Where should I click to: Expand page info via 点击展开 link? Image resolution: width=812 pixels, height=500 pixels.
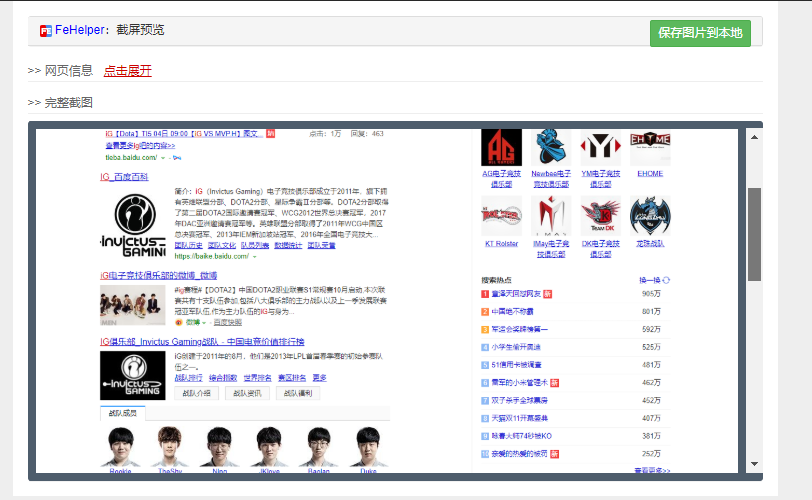127,71
